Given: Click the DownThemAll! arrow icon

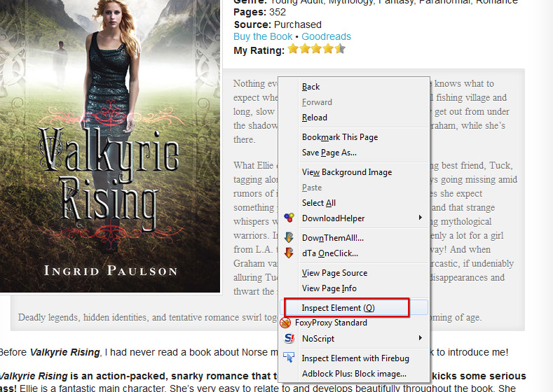Looking at the screenshot, I should coord(289,238).
